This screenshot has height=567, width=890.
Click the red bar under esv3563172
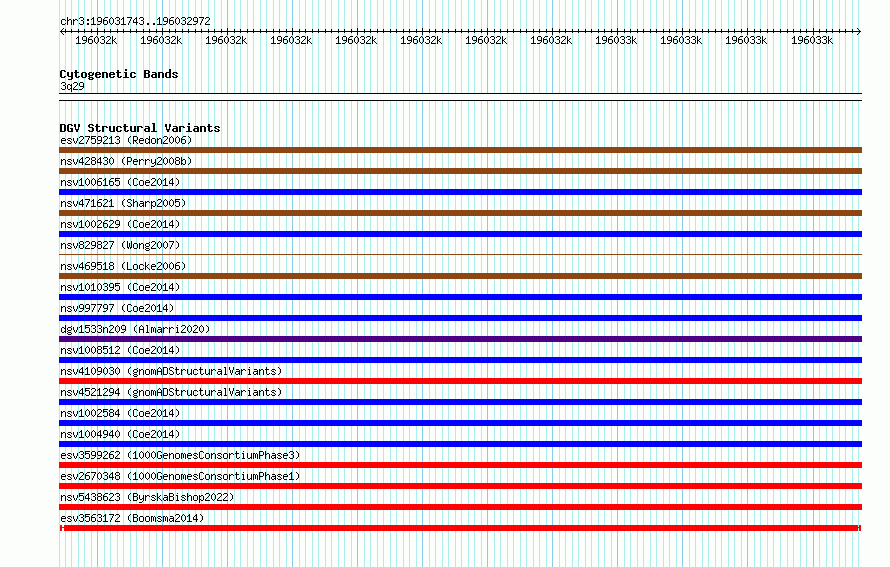(460, 528)
